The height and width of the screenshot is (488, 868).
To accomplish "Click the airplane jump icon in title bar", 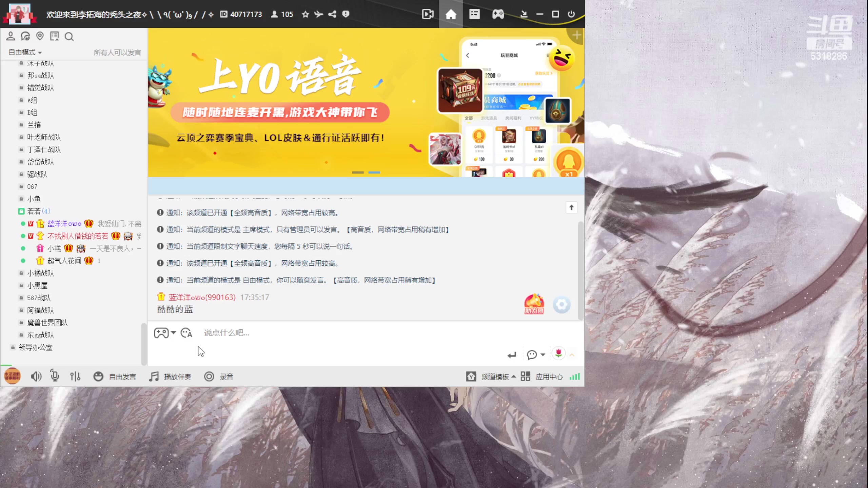I will [319, 14].
